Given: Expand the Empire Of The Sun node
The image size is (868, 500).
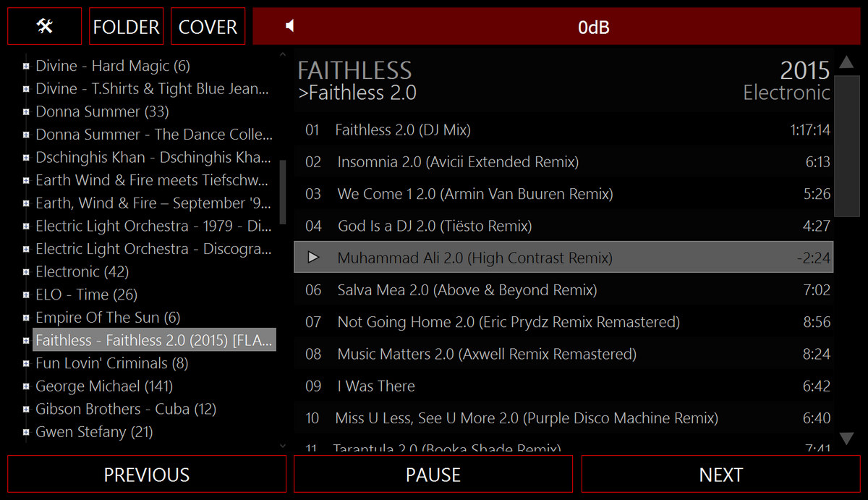Looking at the screenshot, I should click(x=26, y=318).
